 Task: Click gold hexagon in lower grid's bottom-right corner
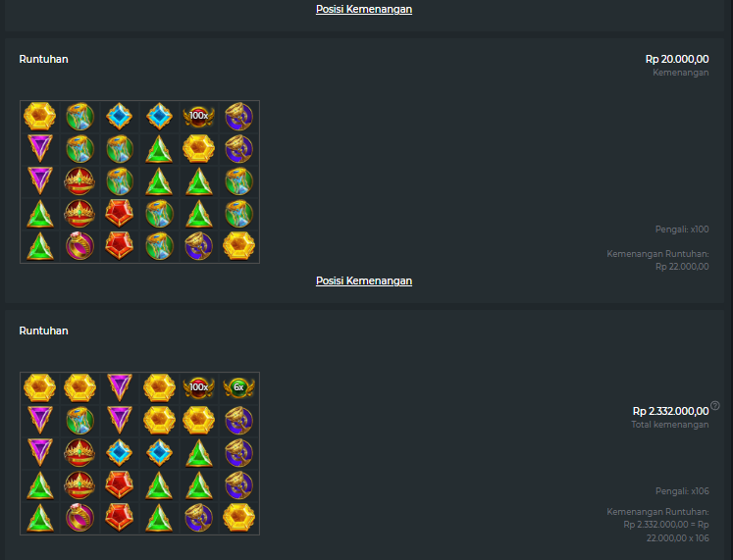pos(238,518)
